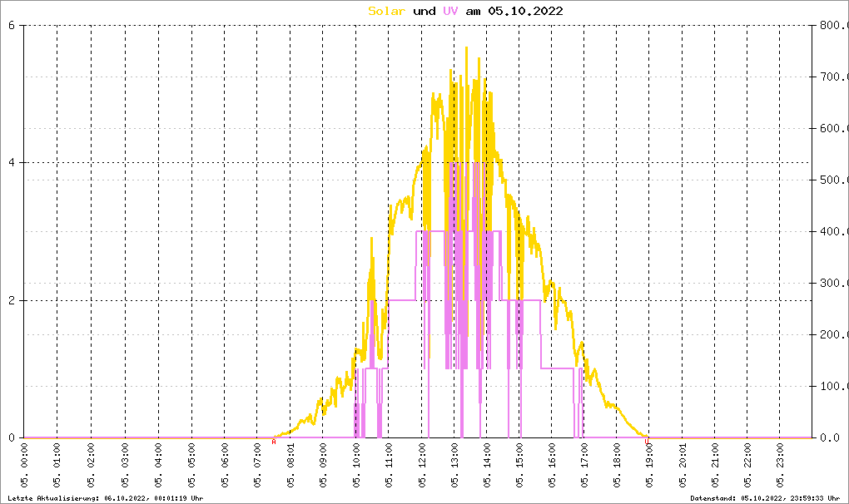Screen dimensions: 849x504
Task: Click the right axis label "300.0"
Action: (834, 283)
